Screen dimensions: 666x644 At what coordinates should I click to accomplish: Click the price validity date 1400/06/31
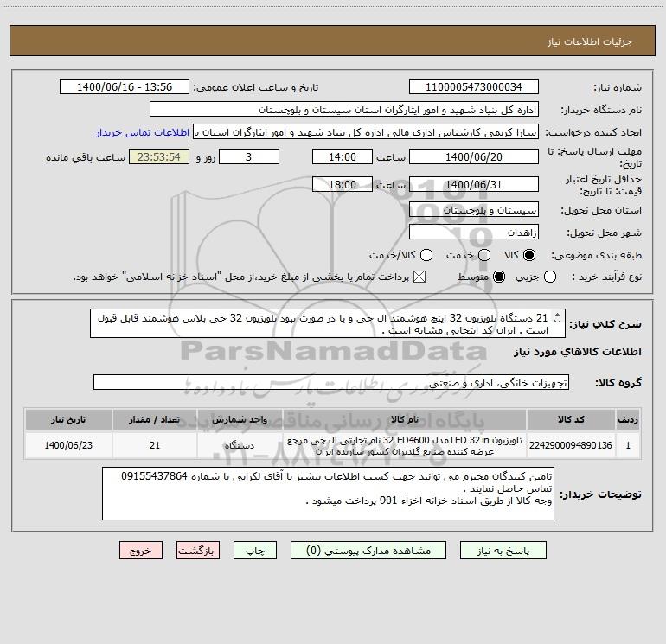pyautogui.click(x=474, y=184)
